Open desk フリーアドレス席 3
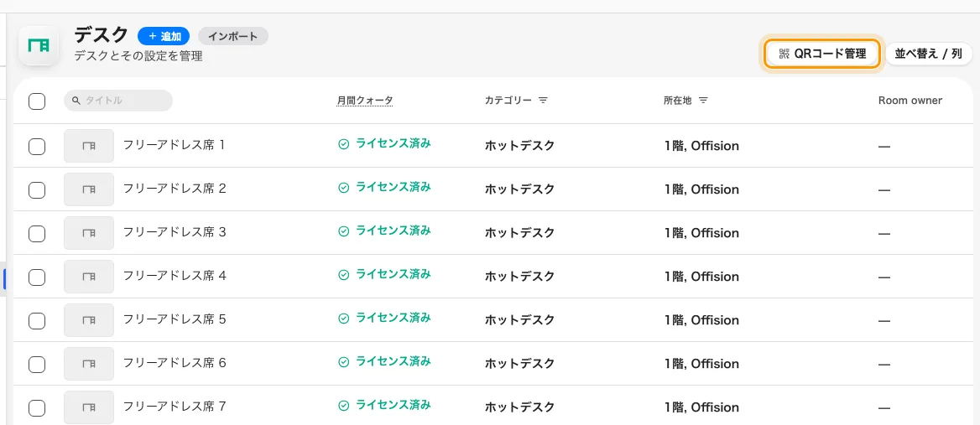The height and width of the screenshot is (425, 980). (x=174, y=233)
